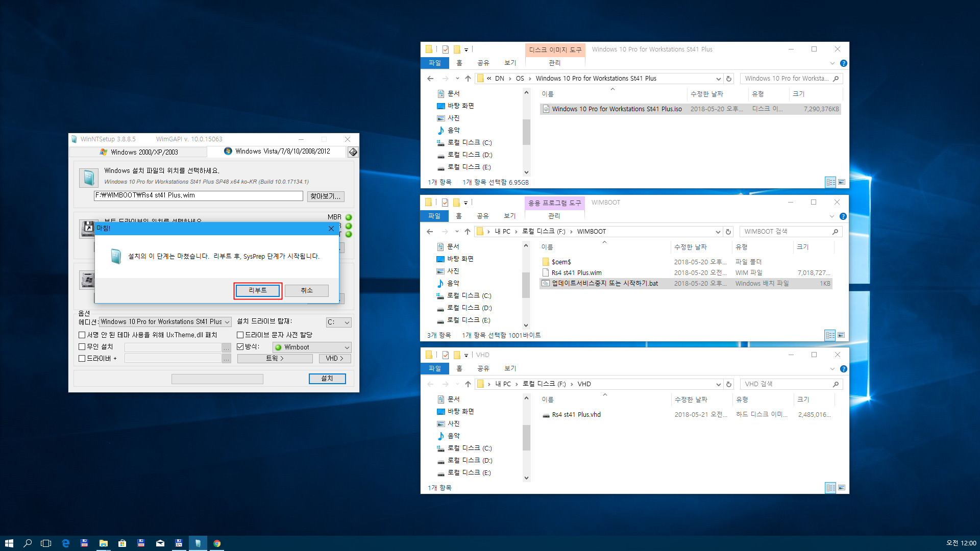980x551 pixels.
Task: Open help in the Windows 10 Pro explorer window
Action: tap(843, 63)
